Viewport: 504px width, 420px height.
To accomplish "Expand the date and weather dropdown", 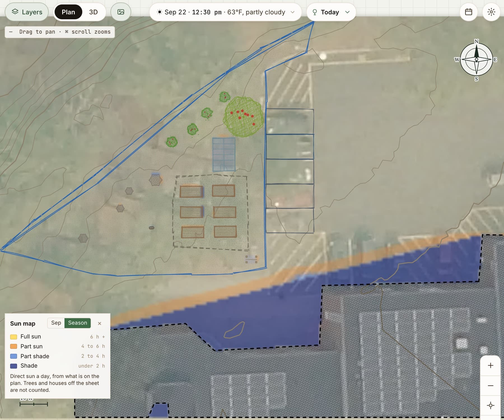I will (x=225, y=12).
